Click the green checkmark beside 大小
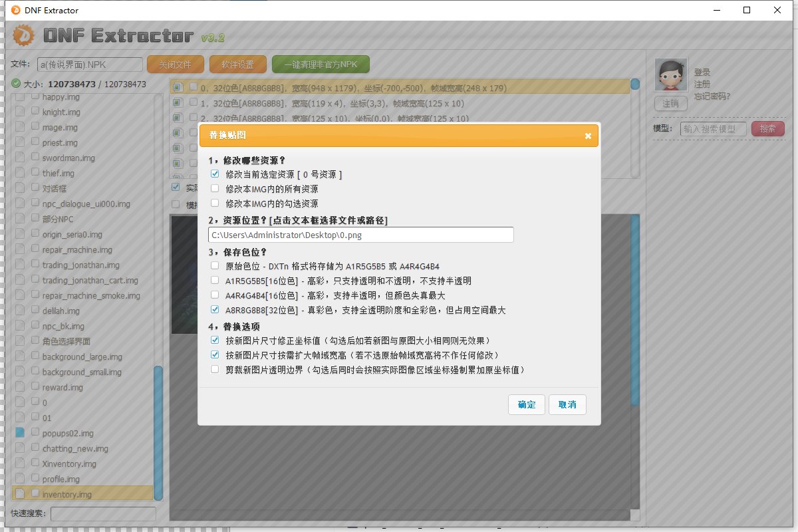Viewport: 798px width, 532px height. tap(16, 84)
